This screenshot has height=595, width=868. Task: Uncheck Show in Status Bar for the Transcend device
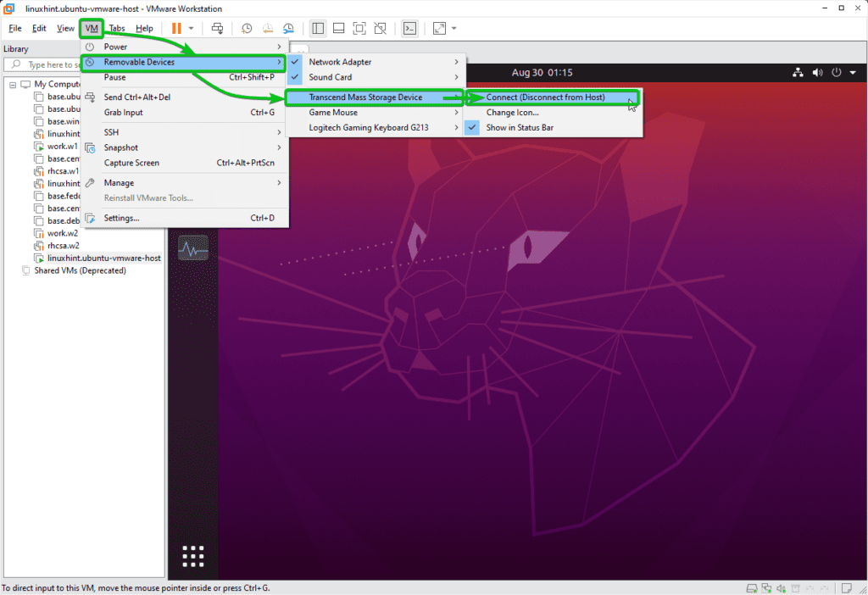[x=471, y=127]
